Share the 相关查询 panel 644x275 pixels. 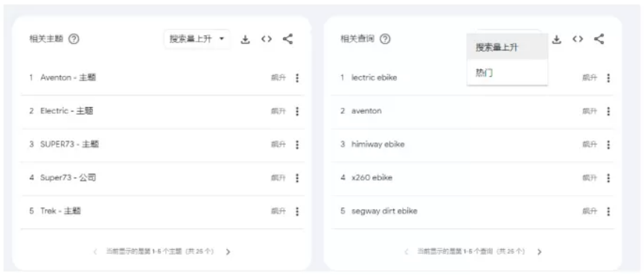[599, 39]
